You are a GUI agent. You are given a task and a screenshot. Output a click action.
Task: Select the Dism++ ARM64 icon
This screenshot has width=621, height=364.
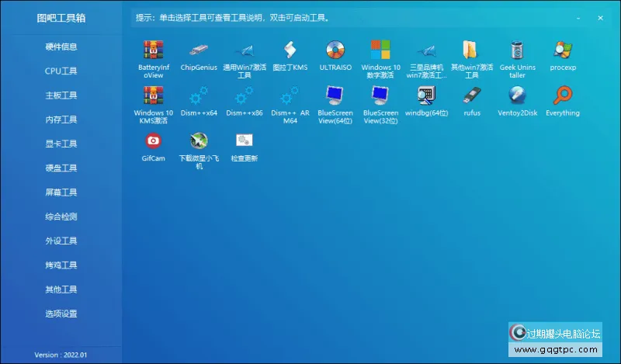(290, 95)
